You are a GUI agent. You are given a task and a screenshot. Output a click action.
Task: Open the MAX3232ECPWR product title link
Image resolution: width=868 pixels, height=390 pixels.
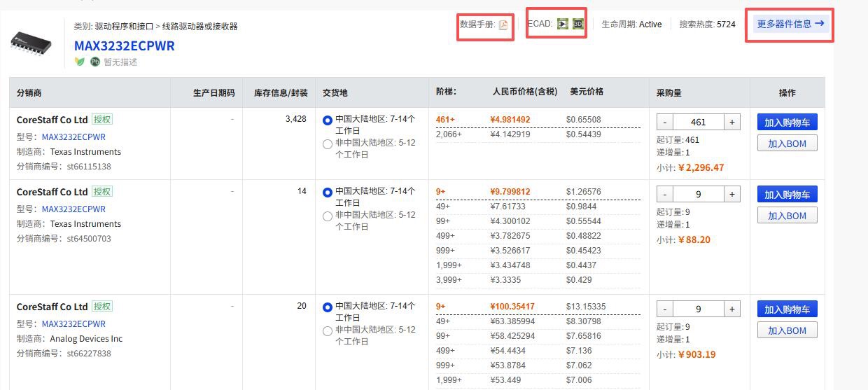coord(125,46)
